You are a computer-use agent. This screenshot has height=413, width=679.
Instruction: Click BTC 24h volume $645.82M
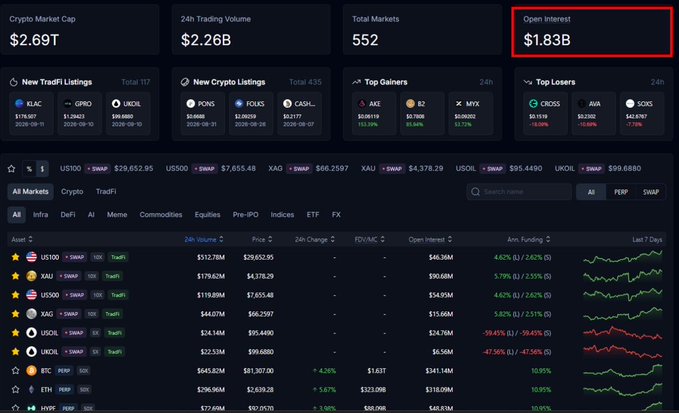click(211, 371)
